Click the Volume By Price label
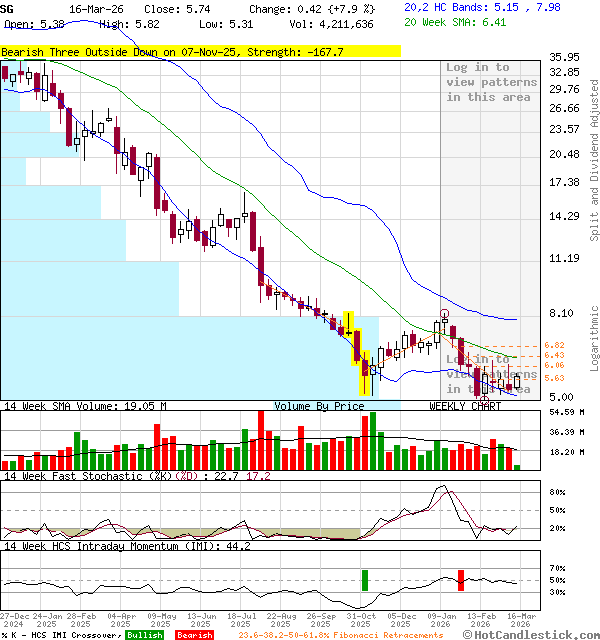The width and height of the screenshot is (600, 640). (x=319, y=406)
